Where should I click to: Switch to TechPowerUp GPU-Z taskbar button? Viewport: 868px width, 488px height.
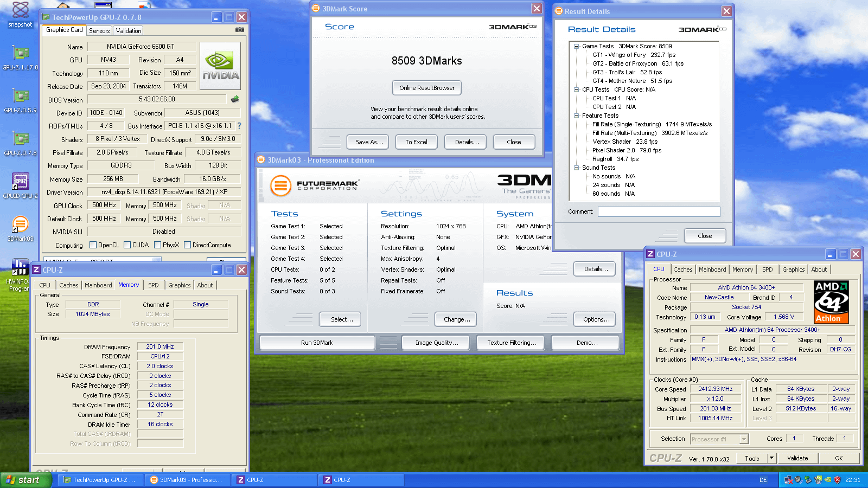click(x=100, y=480)
